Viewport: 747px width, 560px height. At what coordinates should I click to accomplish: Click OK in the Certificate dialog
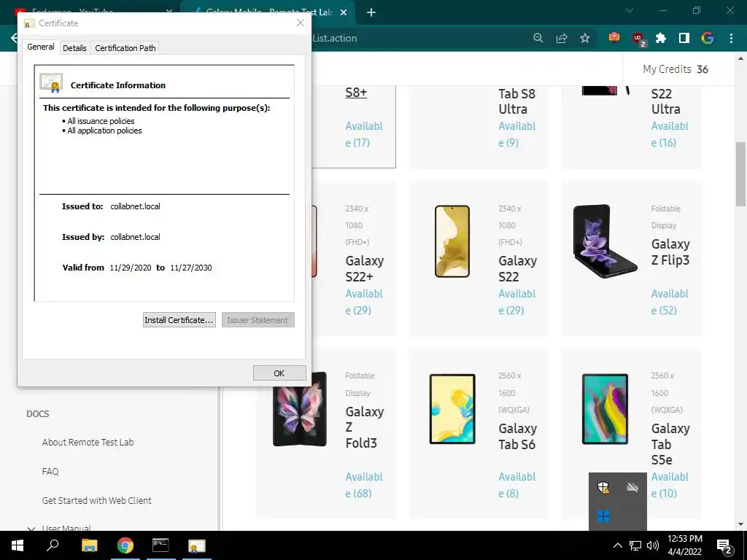(x=279, y=373)
